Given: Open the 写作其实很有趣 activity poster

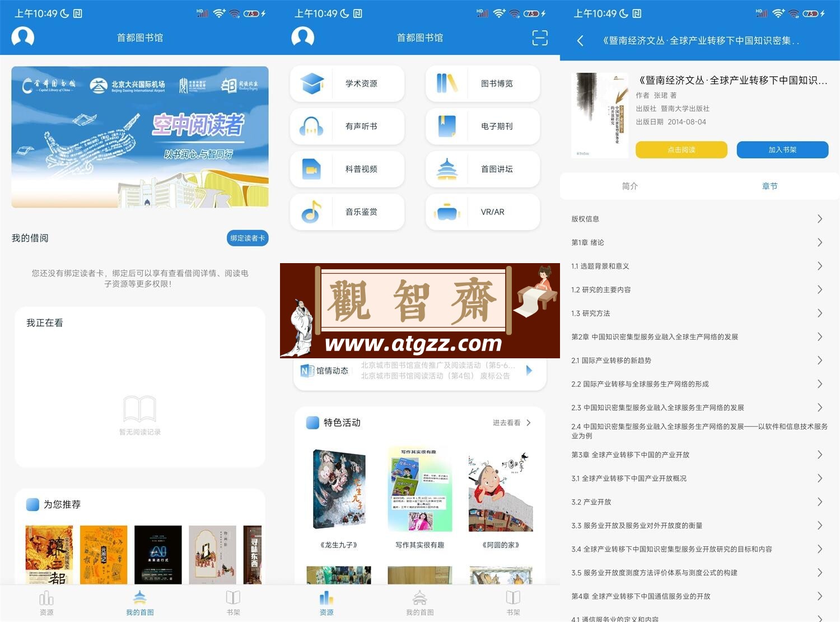Looking at the screenshot, I should tap(420, 490).
